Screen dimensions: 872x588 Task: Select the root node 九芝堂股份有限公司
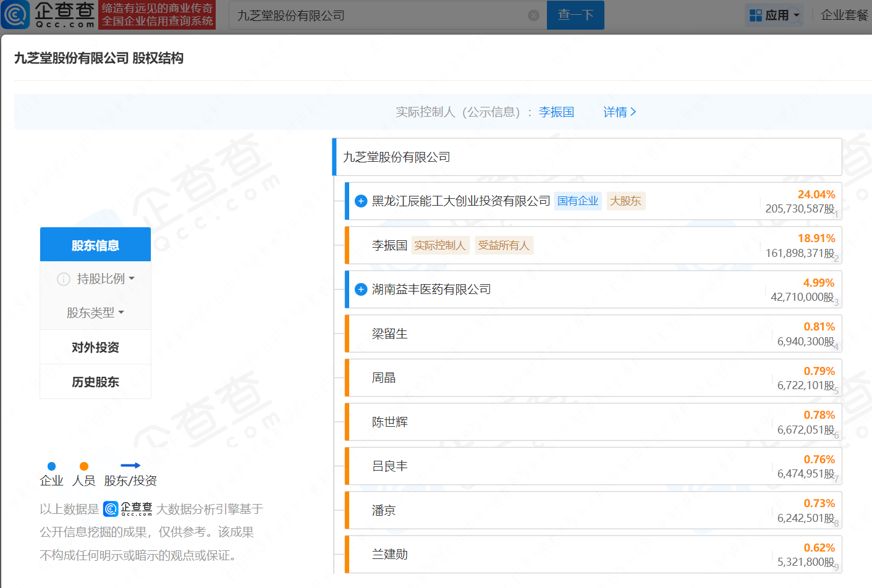(x=587, y=157)
